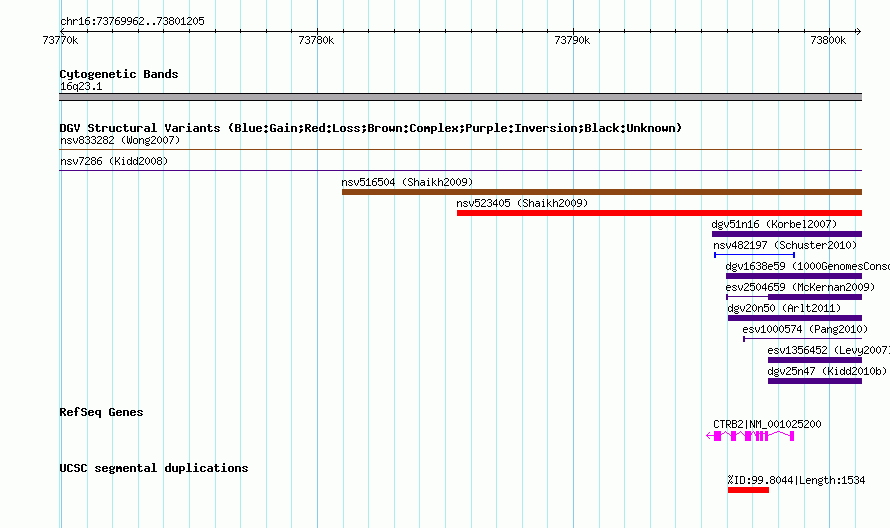This screenshot has height=528, width=890.
Task: Click the CTRB2 gene model glyph
Action: coord(750,436)
